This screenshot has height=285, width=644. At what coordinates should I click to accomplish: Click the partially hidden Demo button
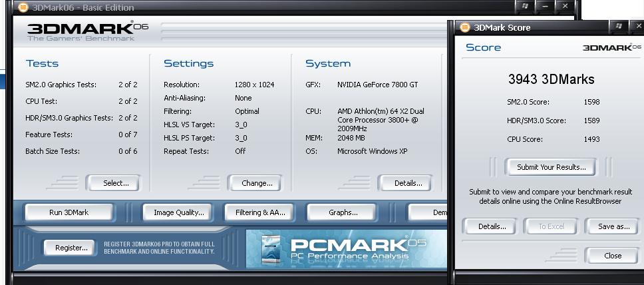[428, 212]
